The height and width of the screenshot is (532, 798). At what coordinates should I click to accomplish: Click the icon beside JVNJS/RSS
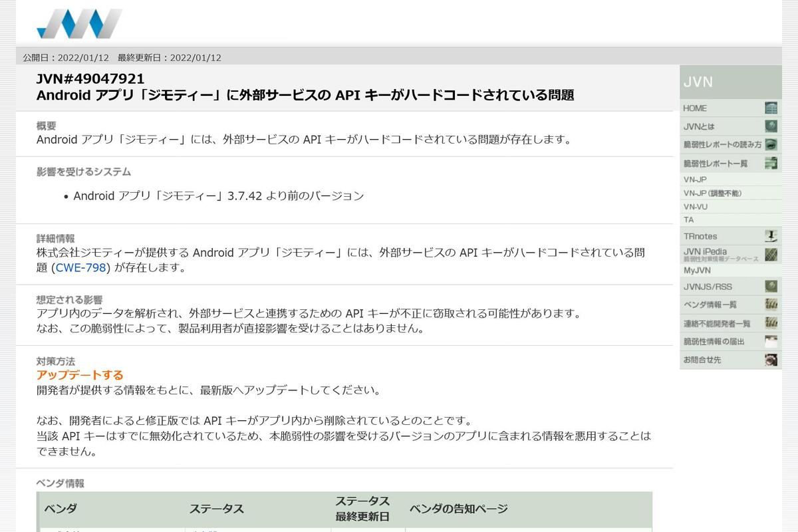click(x=771, y=287)
